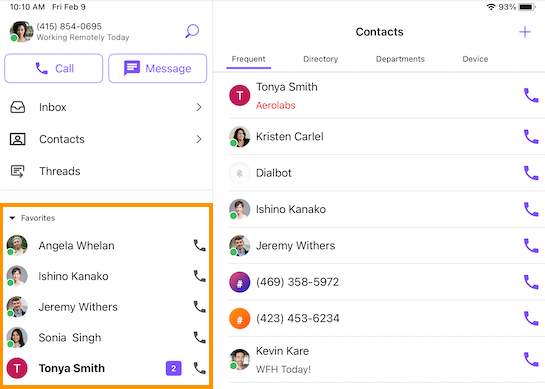545x389 pixels.
Task: Call Kristen Carlel via phone icon
Action: click(x=531, y=137)
